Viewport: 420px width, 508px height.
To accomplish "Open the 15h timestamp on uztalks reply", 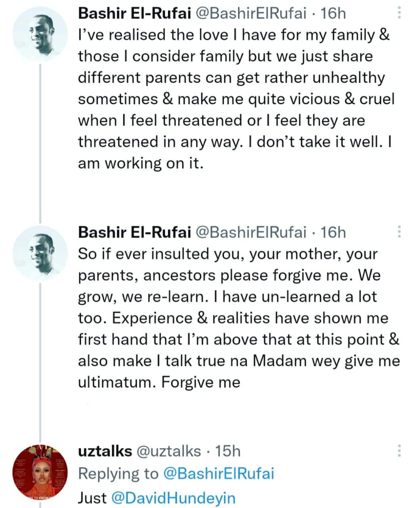I will 228,451.
